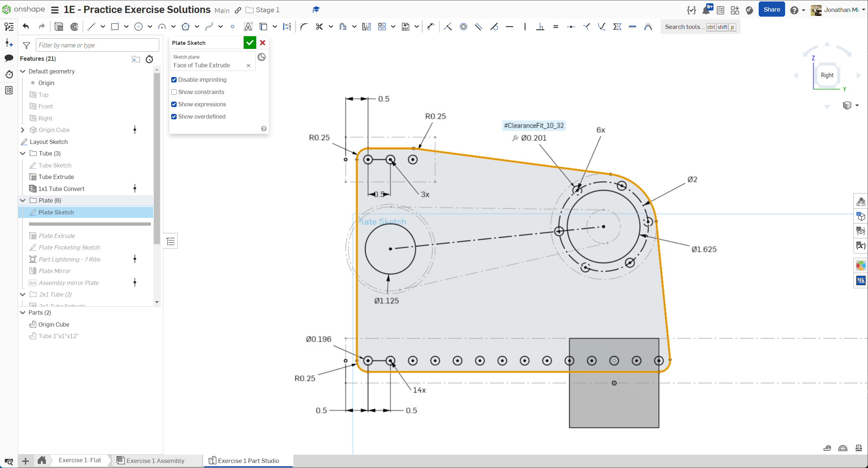Enable Show constraints checkbox
Image resolution: width=868 pixels, height=468 pixels.
tap(174, 92)
